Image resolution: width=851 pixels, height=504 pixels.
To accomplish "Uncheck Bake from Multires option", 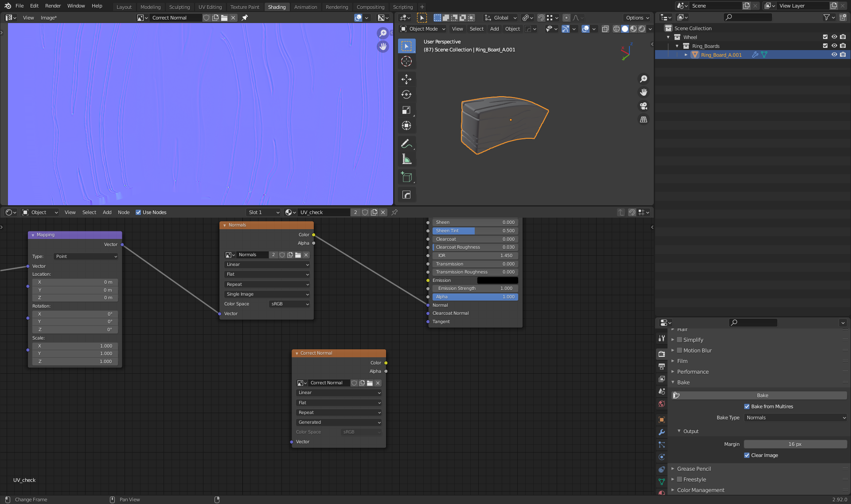I will (747, 406).
